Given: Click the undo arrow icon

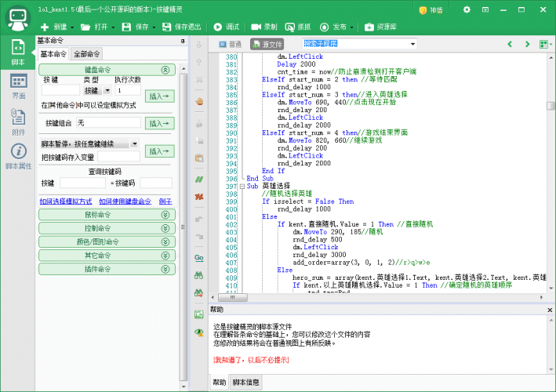Looking at the screenshot, I should tap(199, 219).
